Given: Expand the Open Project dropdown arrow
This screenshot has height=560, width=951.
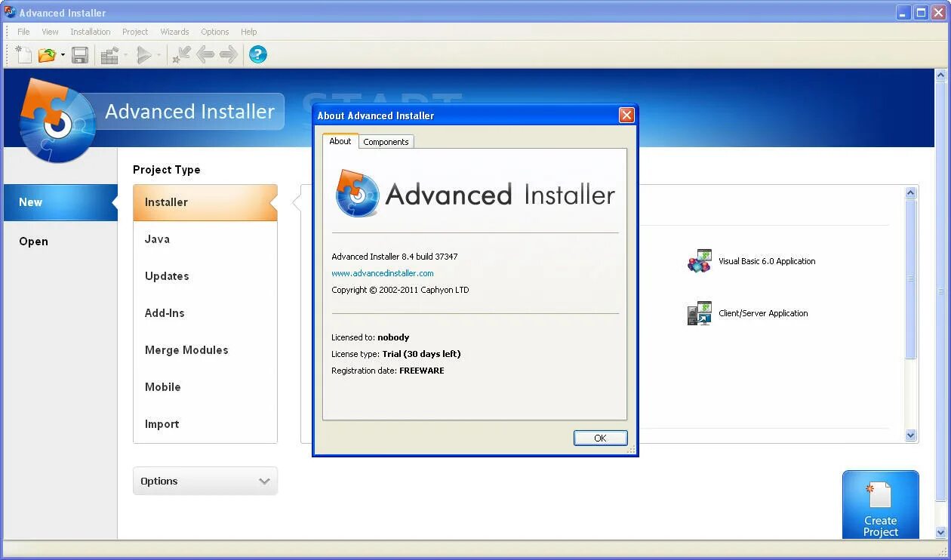Looking at the screenshot, I should coord(63,55).
